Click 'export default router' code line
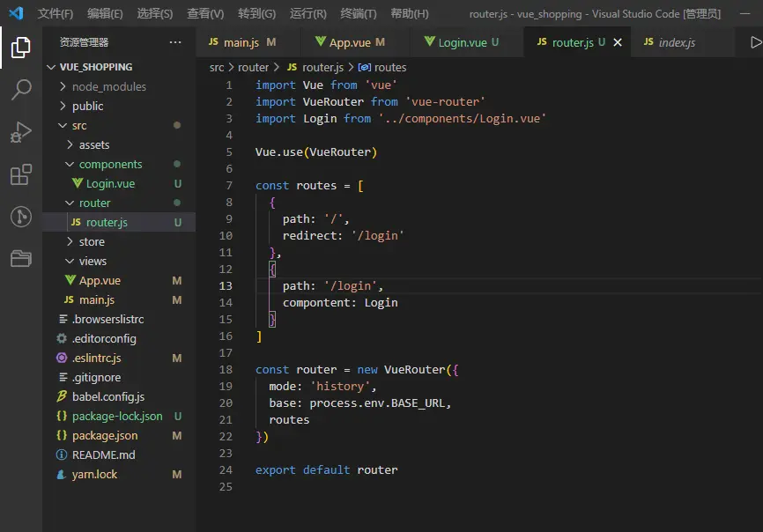Viewport: 763px width, 532px height. (327, 470)
